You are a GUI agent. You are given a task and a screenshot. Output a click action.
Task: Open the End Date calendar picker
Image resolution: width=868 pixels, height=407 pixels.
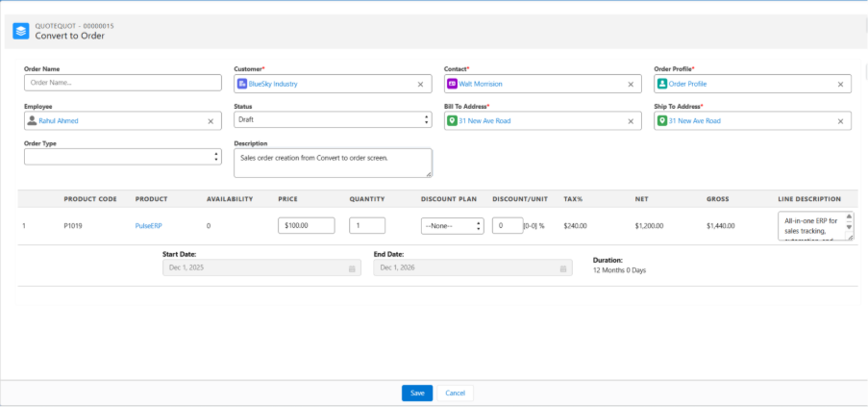pyautogui.click(x=562, y=268)
